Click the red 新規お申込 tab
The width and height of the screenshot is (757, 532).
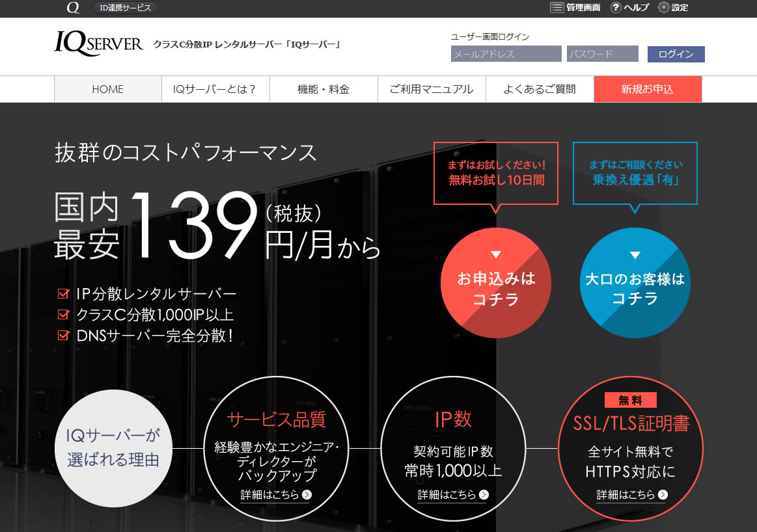(x=648, y=89)
